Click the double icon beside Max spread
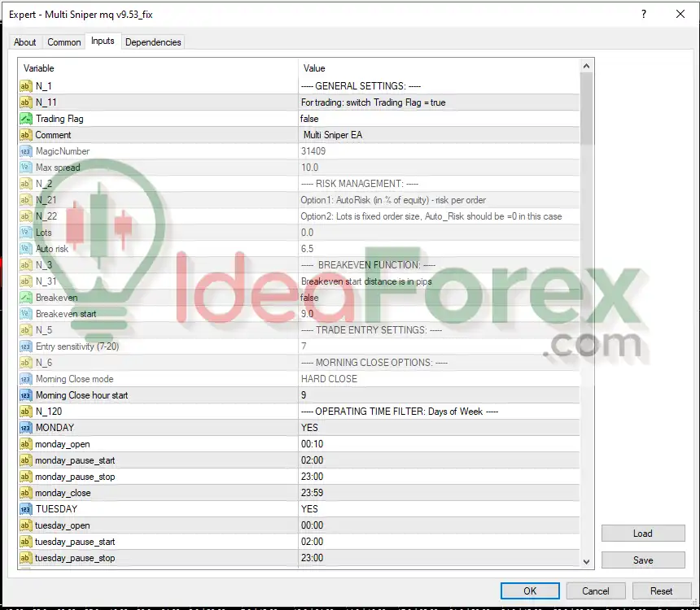The height and width of the screenshot is (610, 700). (25, 168)
